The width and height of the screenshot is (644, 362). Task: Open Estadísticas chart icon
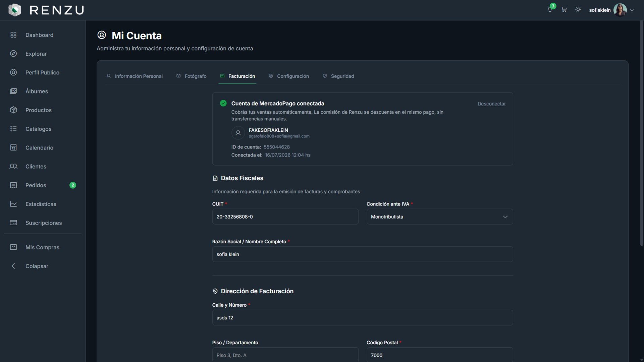coord(13,204)
